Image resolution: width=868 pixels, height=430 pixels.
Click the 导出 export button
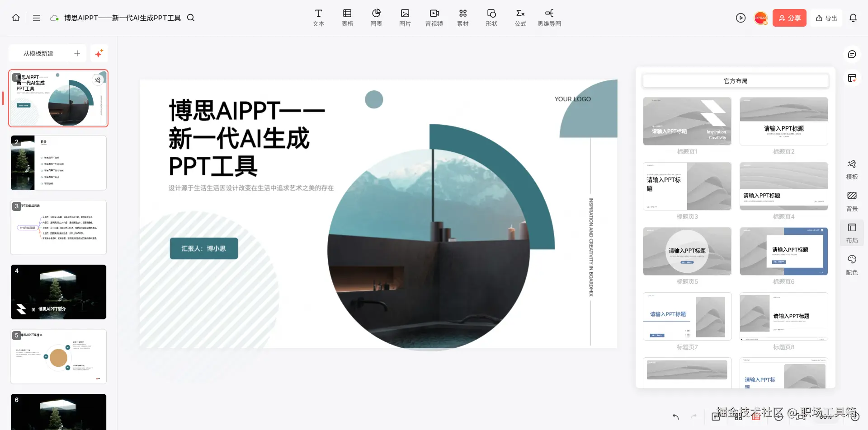(x=826, y=18)
